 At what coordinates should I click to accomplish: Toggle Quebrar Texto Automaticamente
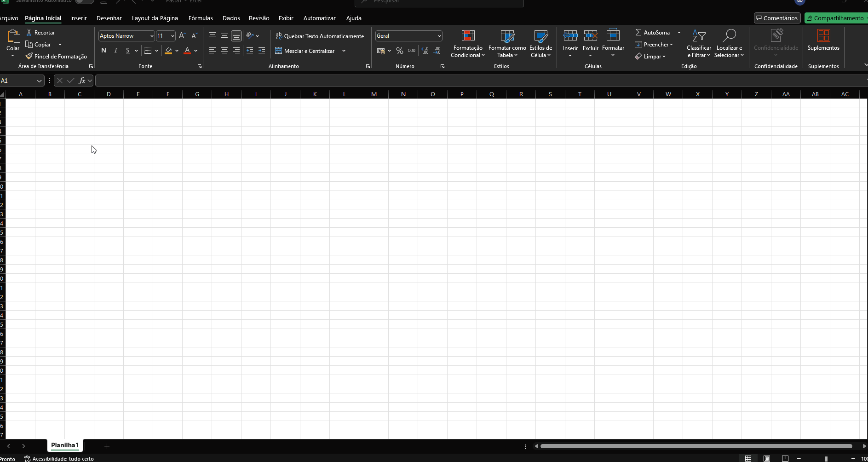click(320, 36)
